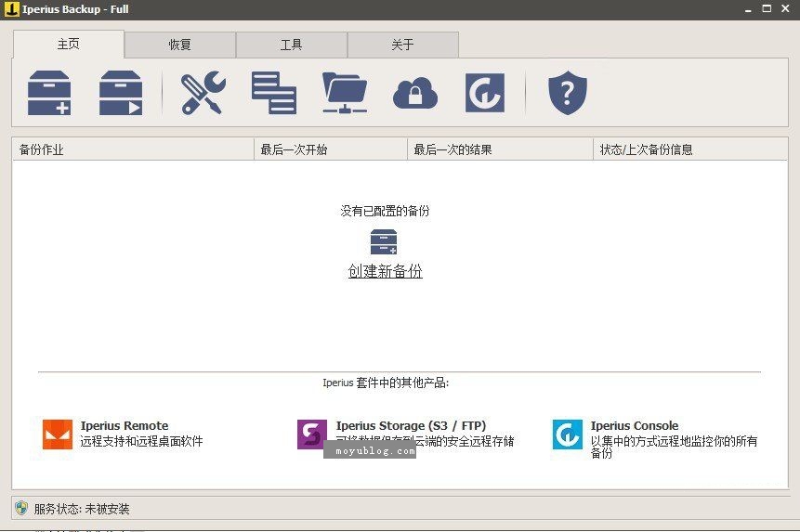Image resolution: width=800 pixels, height=532 pixels.
Task: Open the 工具 tab
Action: tap(292, 45)
